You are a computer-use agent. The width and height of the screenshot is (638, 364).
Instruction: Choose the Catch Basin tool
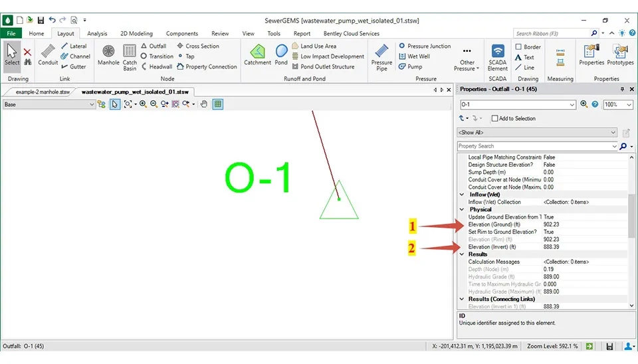click(x=130, y=56)
